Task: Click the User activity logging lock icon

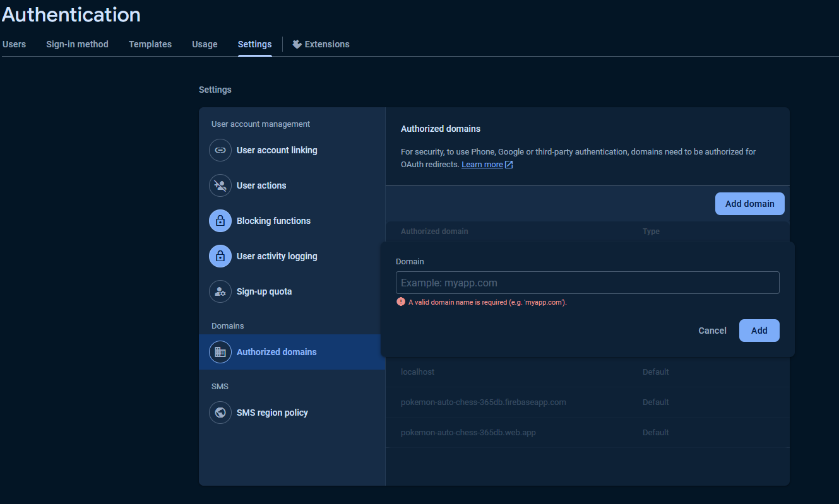Action: click(x=220, y=256)
